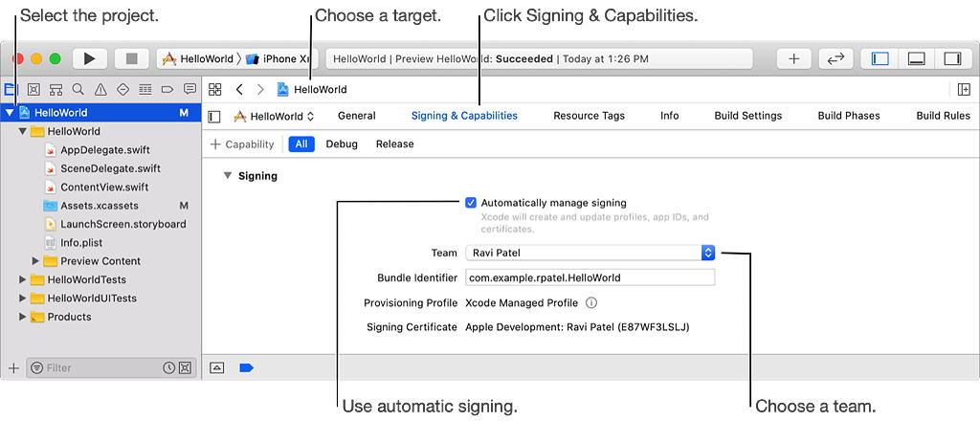Switch to the General tab
The height and width of the screenshot is (421, 980).
click(x=357, y=116)
